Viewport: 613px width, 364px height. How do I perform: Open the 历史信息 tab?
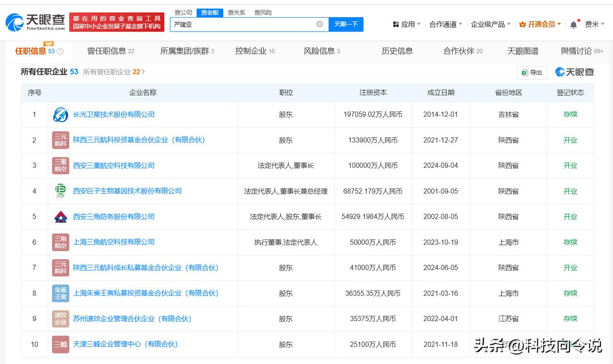point(397,51)
